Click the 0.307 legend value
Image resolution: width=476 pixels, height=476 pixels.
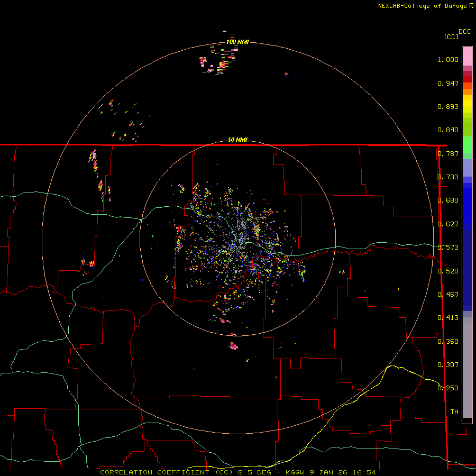click(448, 365)
